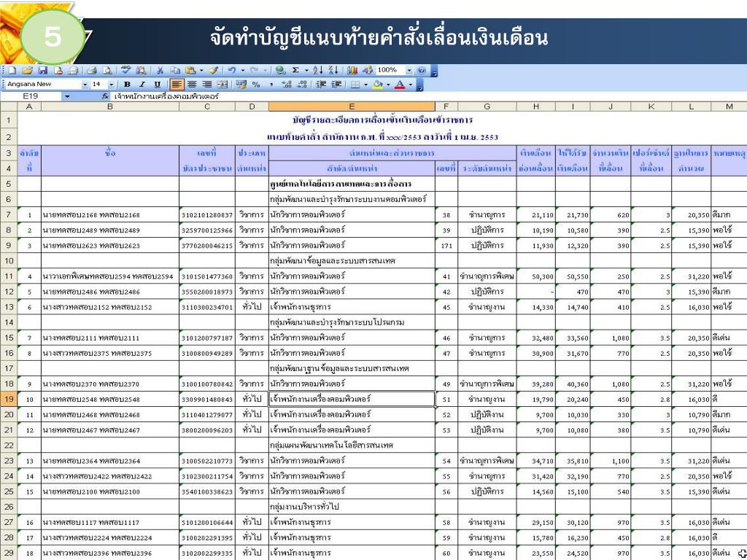
Task: Toggle Italic formatting
Action: [142, 85]
